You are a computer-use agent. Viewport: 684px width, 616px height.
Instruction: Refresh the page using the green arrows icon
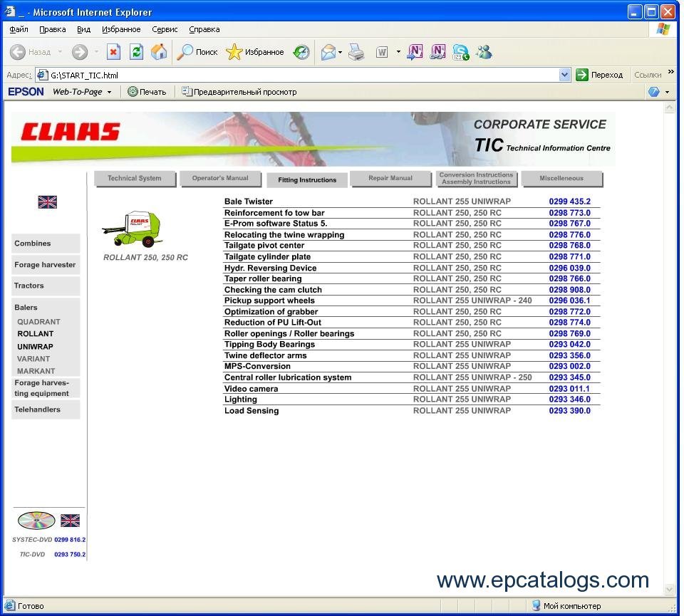pyautogui.click(x=136, y=52)
